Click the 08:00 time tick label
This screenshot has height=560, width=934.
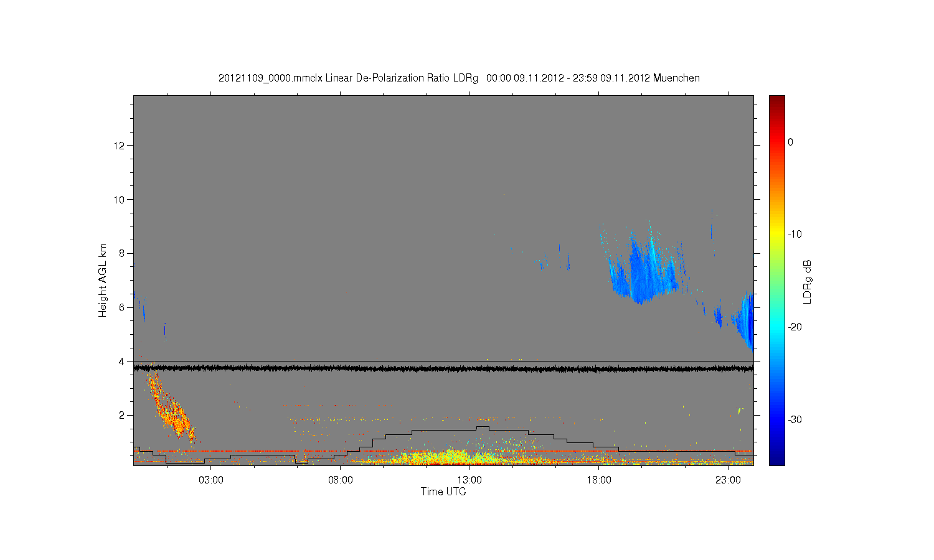pyautogui.click(x=341, y=480)
